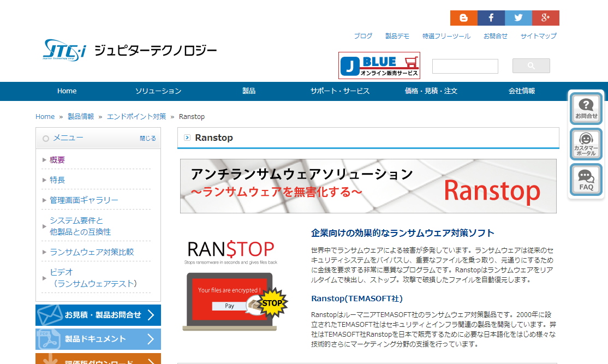The height and width of the screenshot is (364, 608).
Task: Click the circle toggle beside メニュー
Action: click(46, 139)
